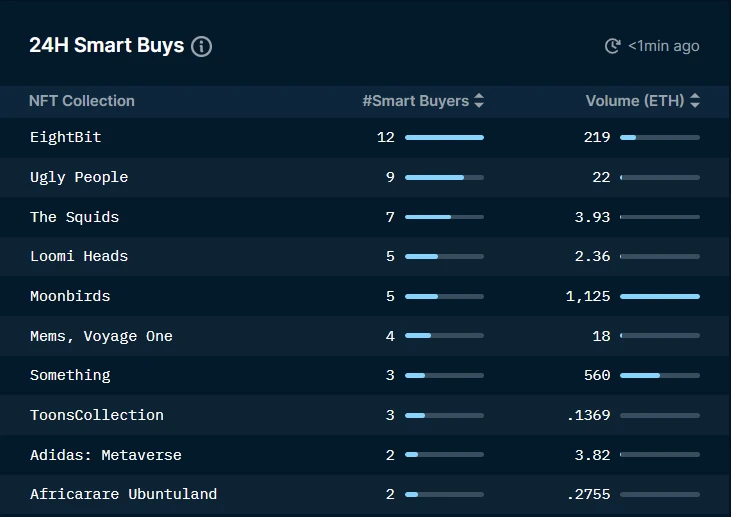731x517 pixels.
Task: Click EightBit smart buyers bar
Action: point(444,138)
